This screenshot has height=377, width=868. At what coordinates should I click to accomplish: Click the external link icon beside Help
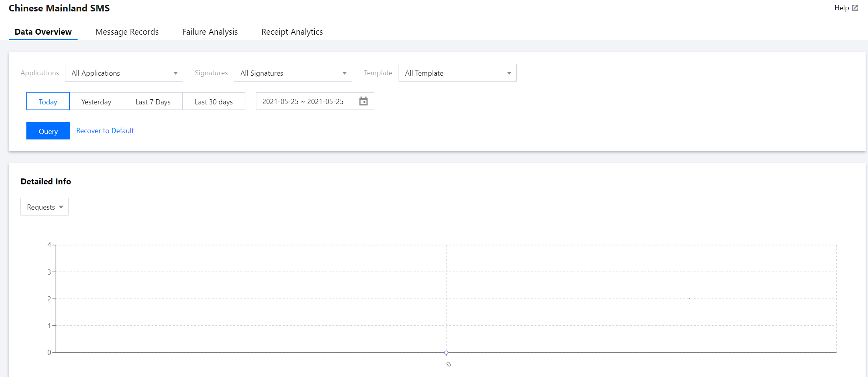tap(855, 8)
